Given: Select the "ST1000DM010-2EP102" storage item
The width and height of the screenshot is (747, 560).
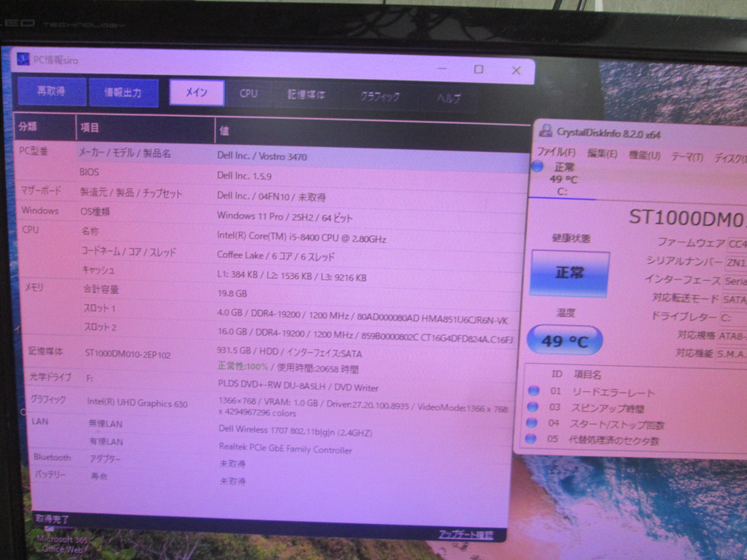Looking at the screenshot, I should 128,354.
